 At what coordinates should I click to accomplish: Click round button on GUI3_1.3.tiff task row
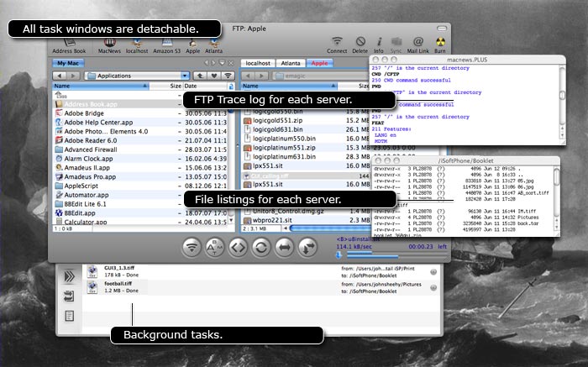[433, 272]
